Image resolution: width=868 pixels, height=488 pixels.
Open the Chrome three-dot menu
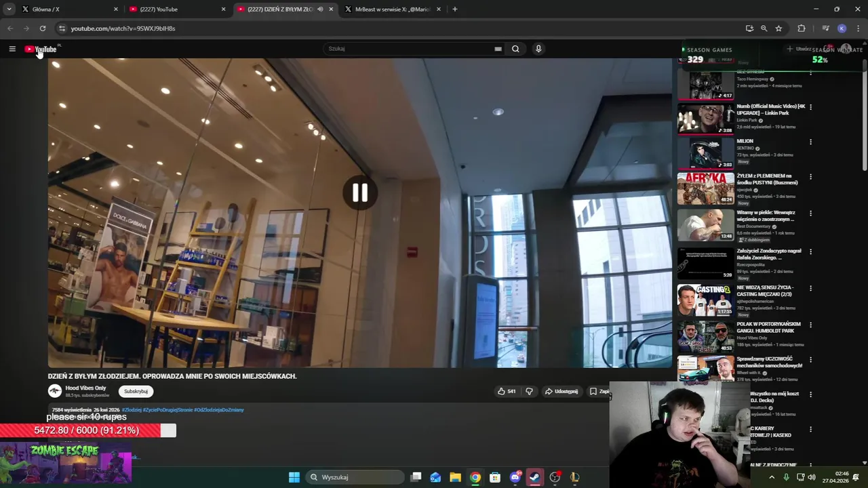859,28
